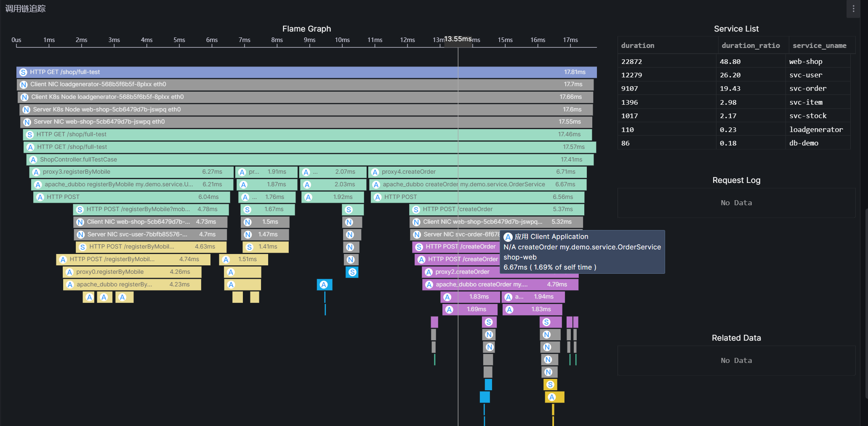This screenshot has width=868, height=426.
Task: Select the db-demo service row
Action: [x=734, y=143]
